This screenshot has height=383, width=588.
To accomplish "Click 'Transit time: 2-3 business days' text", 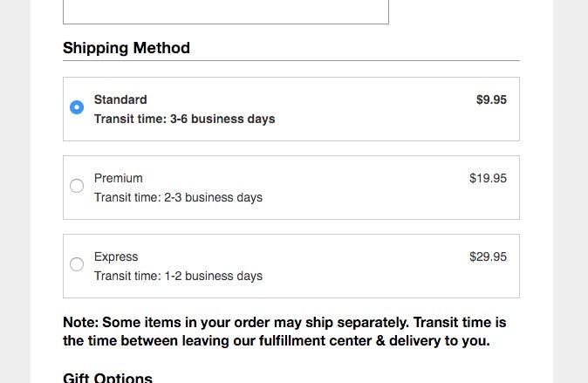I will 178,197.
